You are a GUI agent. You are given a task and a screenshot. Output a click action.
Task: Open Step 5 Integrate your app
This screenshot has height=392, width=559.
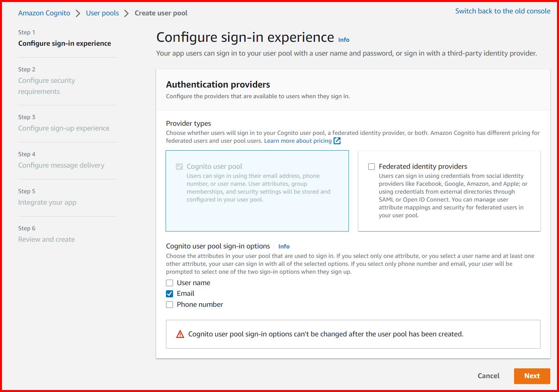[x=47, y=202]
